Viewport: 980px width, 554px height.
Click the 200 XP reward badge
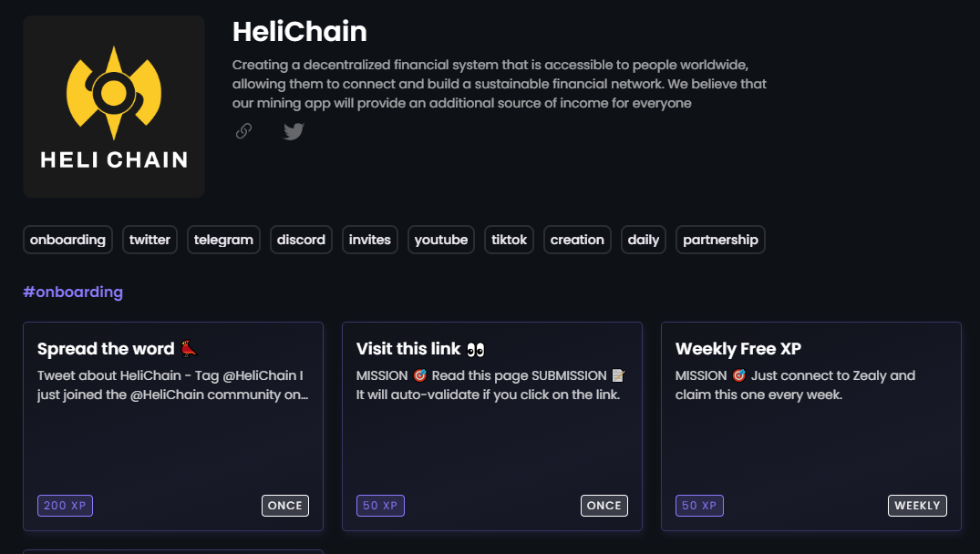pyautogui.click(x=65, y=506)
